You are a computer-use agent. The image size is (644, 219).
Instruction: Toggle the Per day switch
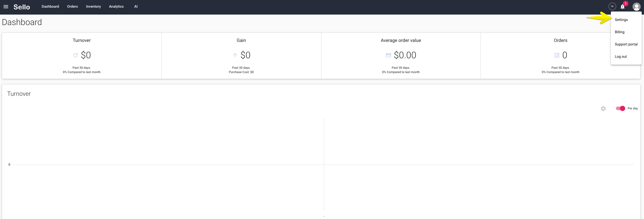[x=621, y=108]
